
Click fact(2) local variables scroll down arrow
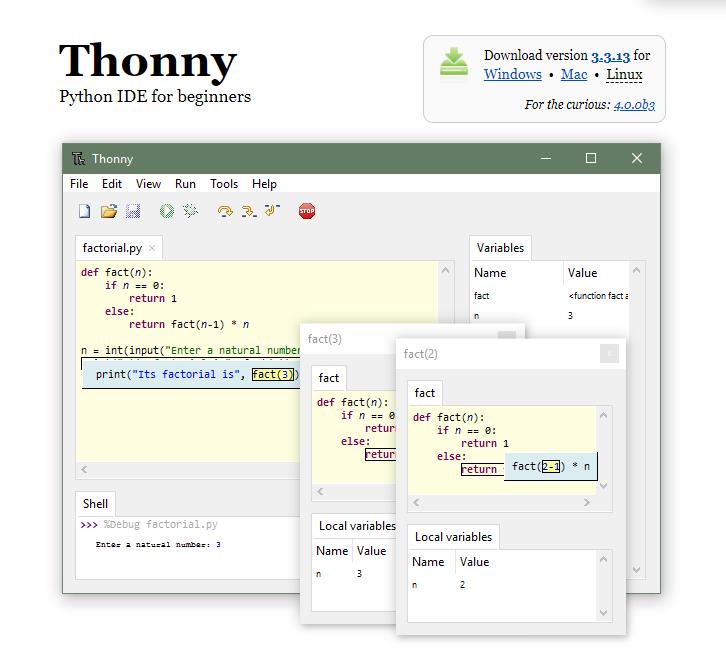point(603,613)
